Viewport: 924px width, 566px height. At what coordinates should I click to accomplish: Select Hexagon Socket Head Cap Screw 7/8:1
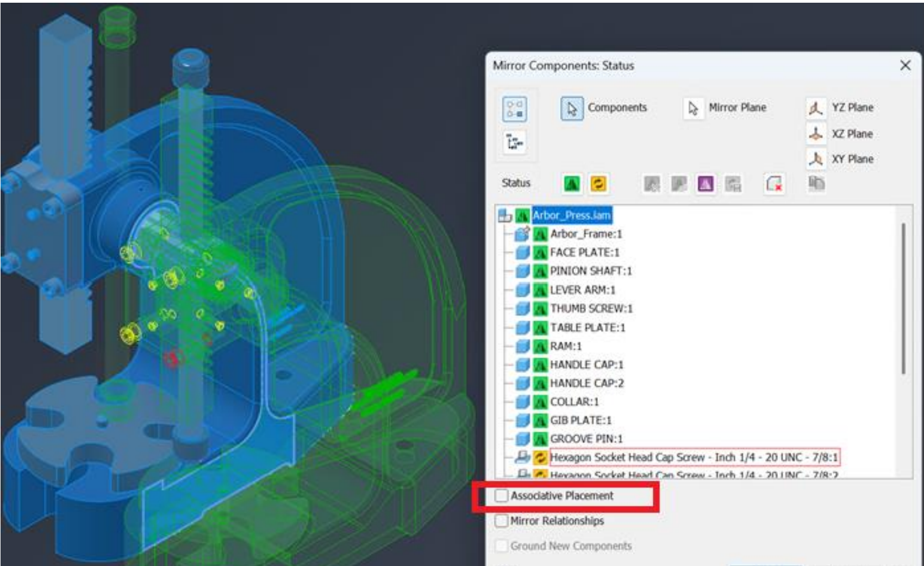click(695, 457)
